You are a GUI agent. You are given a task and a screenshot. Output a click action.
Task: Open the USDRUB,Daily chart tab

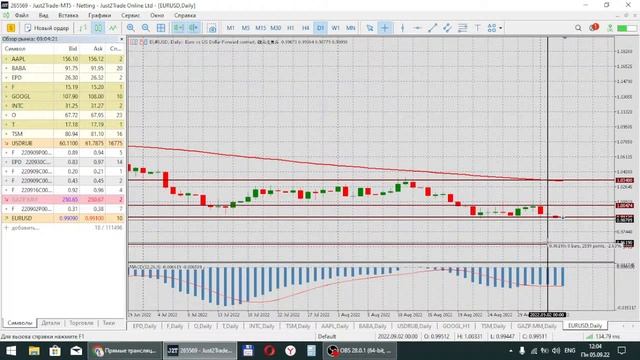pos(414,326)
